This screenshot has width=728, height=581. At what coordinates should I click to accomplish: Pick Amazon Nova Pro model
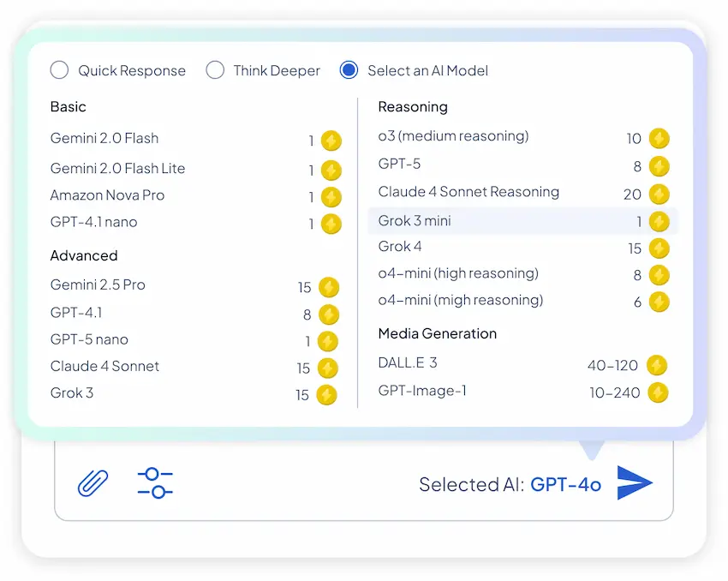tap(107, 195)
